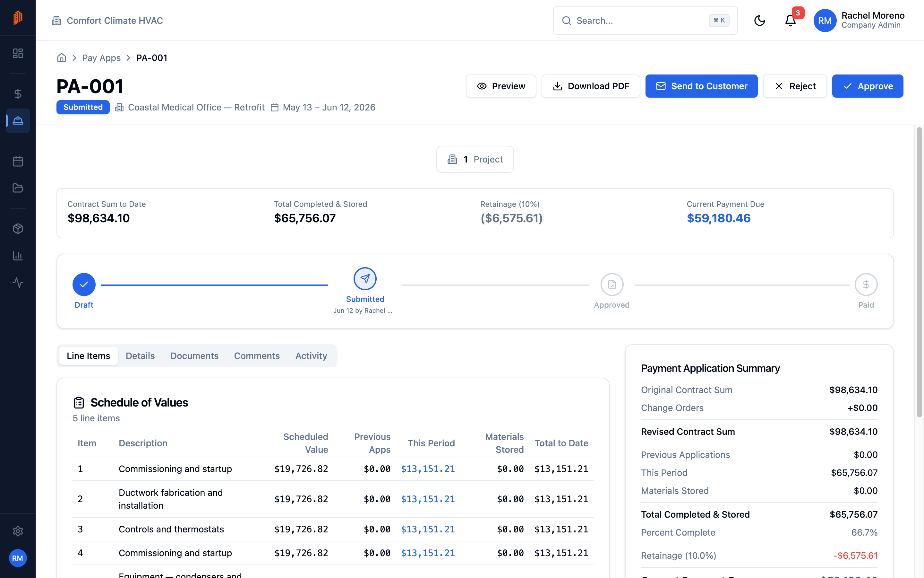Viewport: 924px width, 578px height.
Task: Open the dollar sign billing icon in sidebar
Action: pyautogui.click(x=18, y=94)
